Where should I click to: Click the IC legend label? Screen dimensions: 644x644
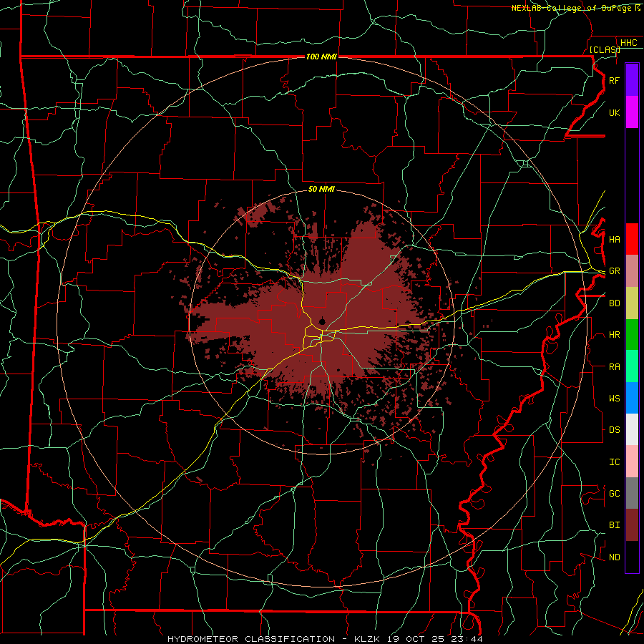point(614,462)
